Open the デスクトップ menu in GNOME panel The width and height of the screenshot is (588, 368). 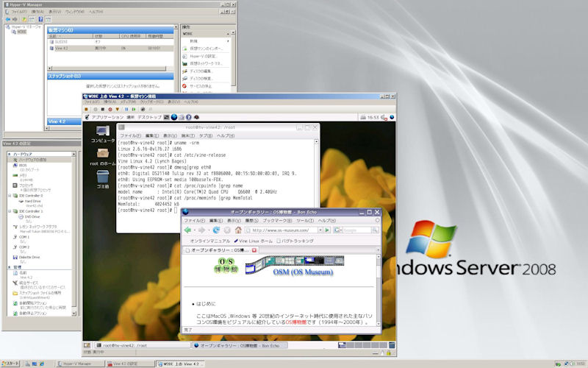point(150,117)
